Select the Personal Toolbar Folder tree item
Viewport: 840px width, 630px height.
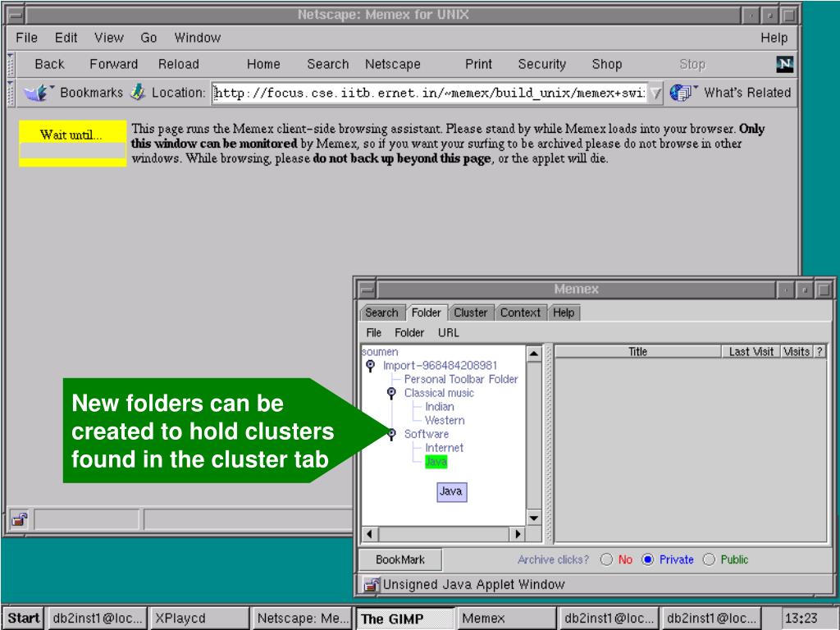pos(461,379)
